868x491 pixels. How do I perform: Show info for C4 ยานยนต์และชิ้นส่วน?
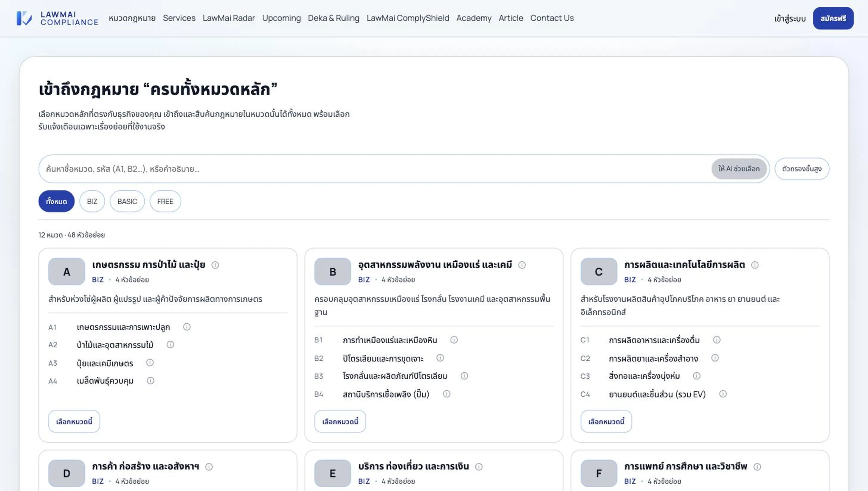point(723,394)
